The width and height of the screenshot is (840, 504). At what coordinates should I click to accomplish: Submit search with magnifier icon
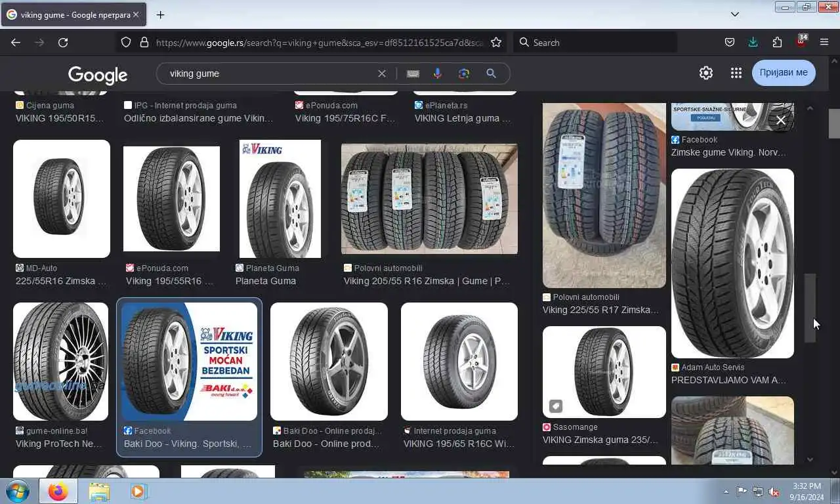pos(491,73)
